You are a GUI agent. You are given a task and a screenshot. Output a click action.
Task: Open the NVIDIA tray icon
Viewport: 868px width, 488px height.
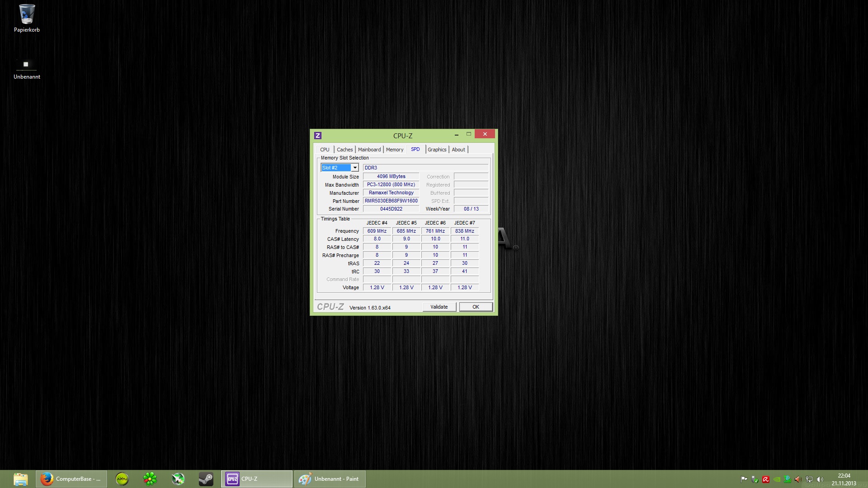(x=777, y=479)
